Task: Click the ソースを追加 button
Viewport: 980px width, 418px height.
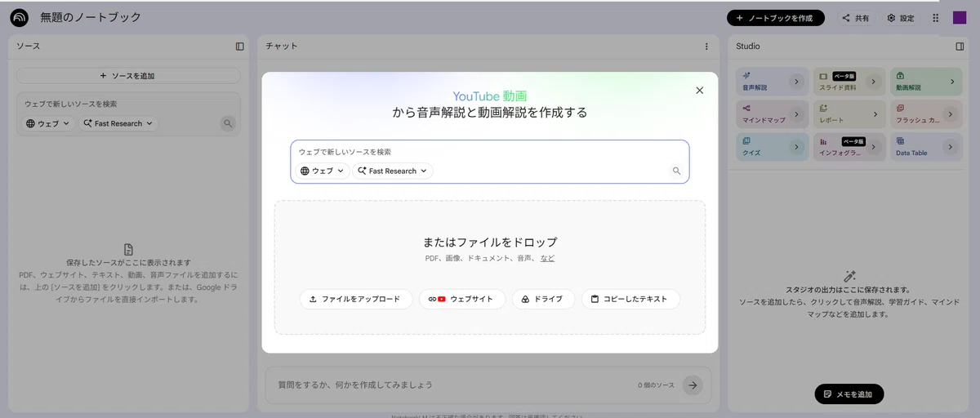Action: coord(128,76)
